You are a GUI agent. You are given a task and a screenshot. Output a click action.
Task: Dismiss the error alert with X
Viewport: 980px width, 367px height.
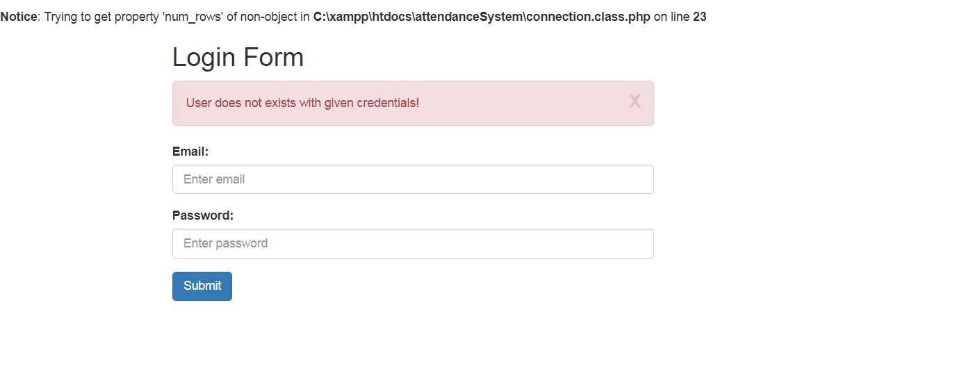pos(635,102)
